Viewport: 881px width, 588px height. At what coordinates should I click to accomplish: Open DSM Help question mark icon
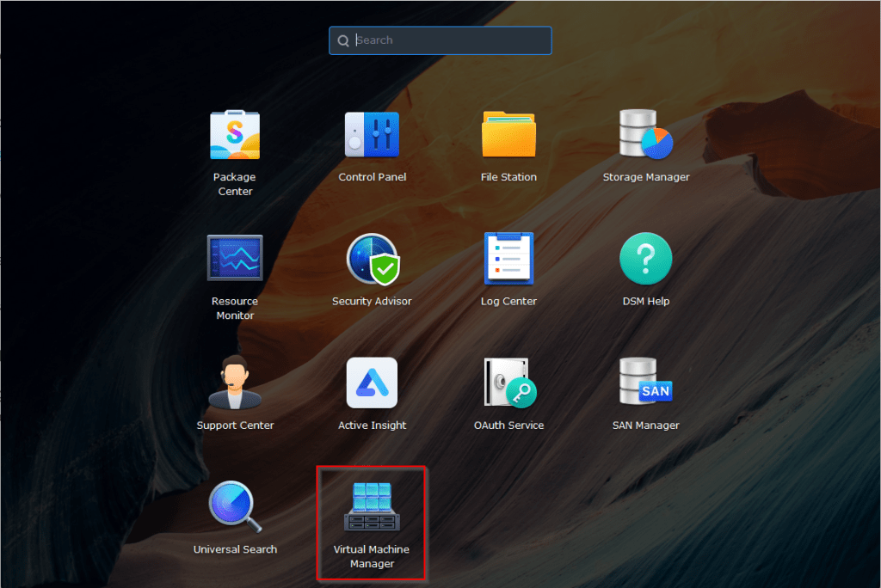tap(645, 259)
